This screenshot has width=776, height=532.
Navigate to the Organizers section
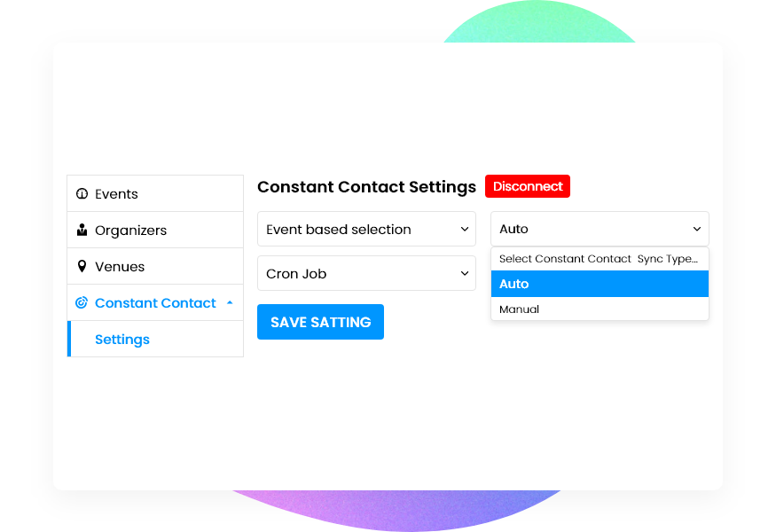pyautogui.click(x=130, y=230)
